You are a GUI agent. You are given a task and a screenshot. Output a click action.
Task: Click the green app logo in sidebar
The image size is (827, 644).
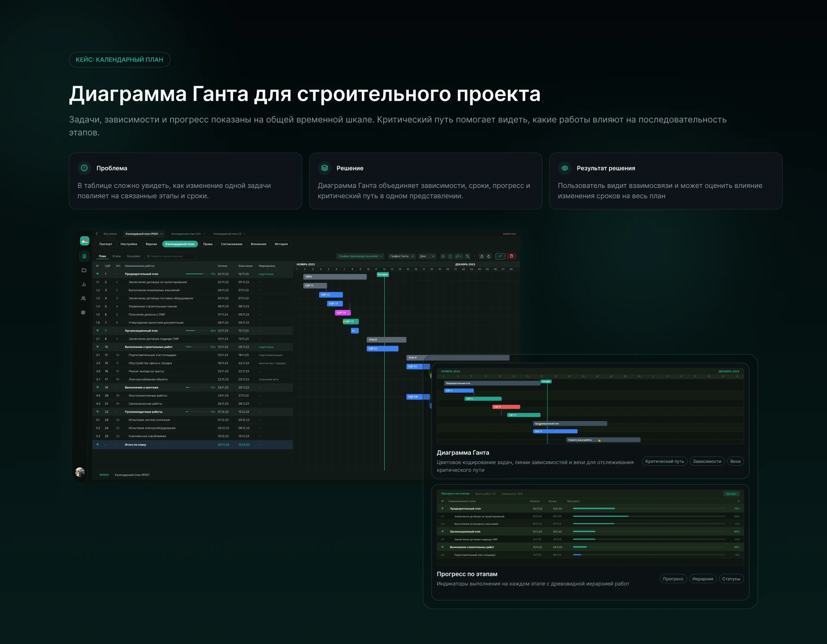click(84, 241)
